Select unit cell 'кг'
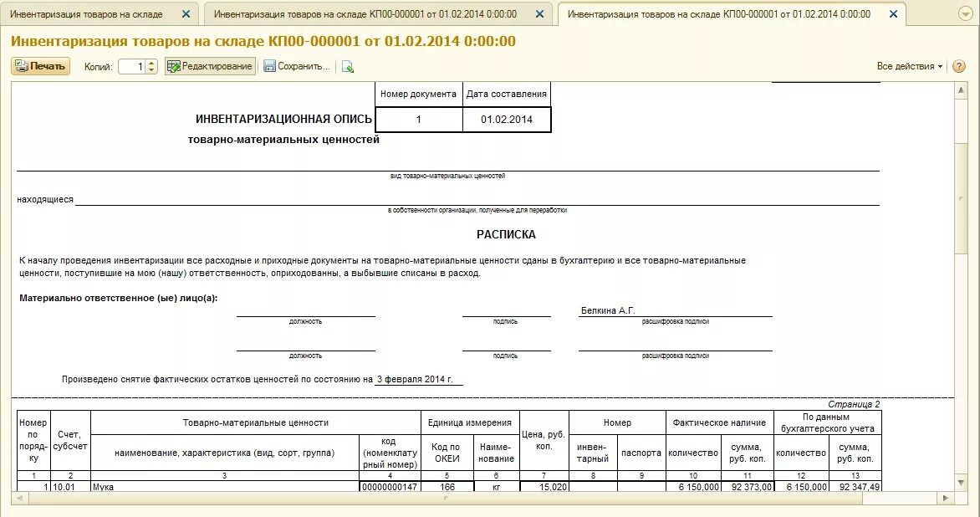Screen dimensions: 980x517 [x=496, y=487]
